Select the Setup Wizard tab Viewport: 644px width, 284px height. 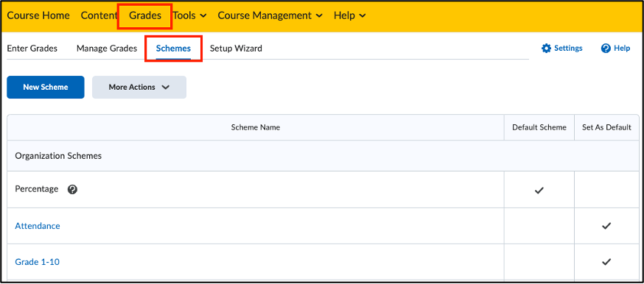(x=236, y=49)
